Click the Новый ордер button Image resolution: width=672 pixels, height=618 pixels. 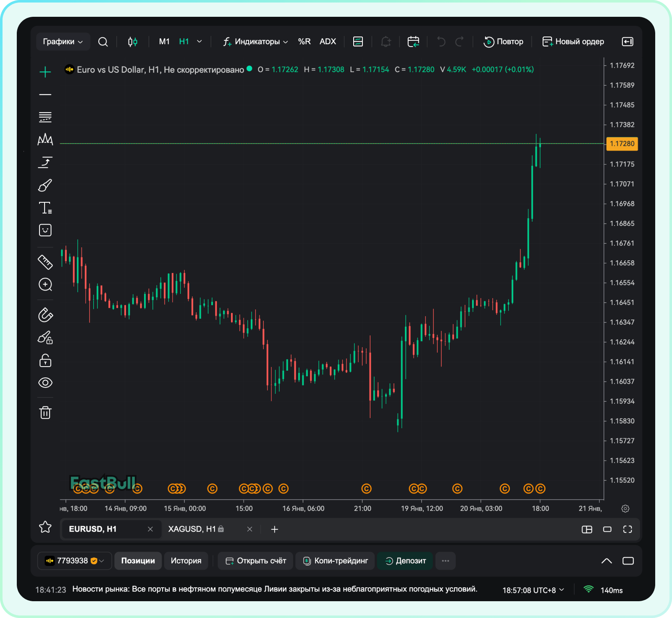coord(573,42)
